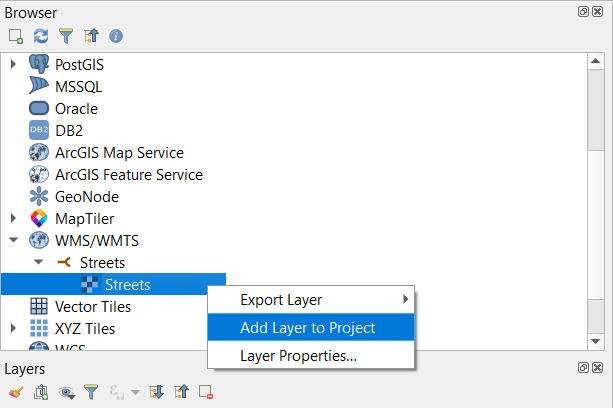Open Layer Properties from context menu
Screen dimensions: 613x408
coord(298,355)
